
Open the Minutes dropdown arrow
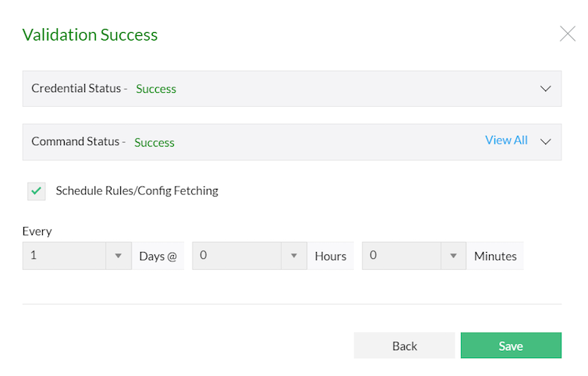coord(453,255)
